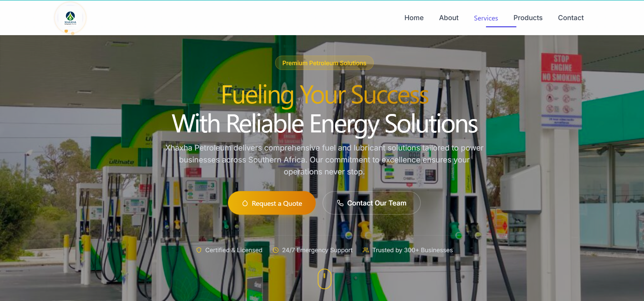Click the Fueling Your Success heading
Screen dimensions: 644x301
(325, 95)
